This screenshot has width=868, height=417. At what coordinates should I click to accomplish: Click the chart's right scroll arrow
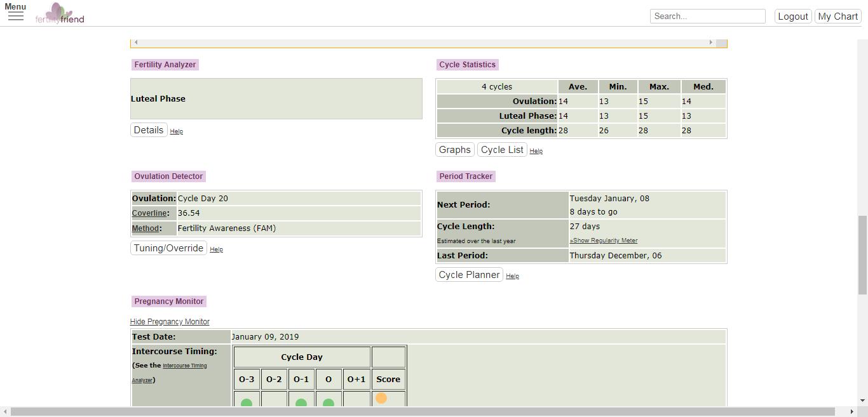(x=710, y=43)
